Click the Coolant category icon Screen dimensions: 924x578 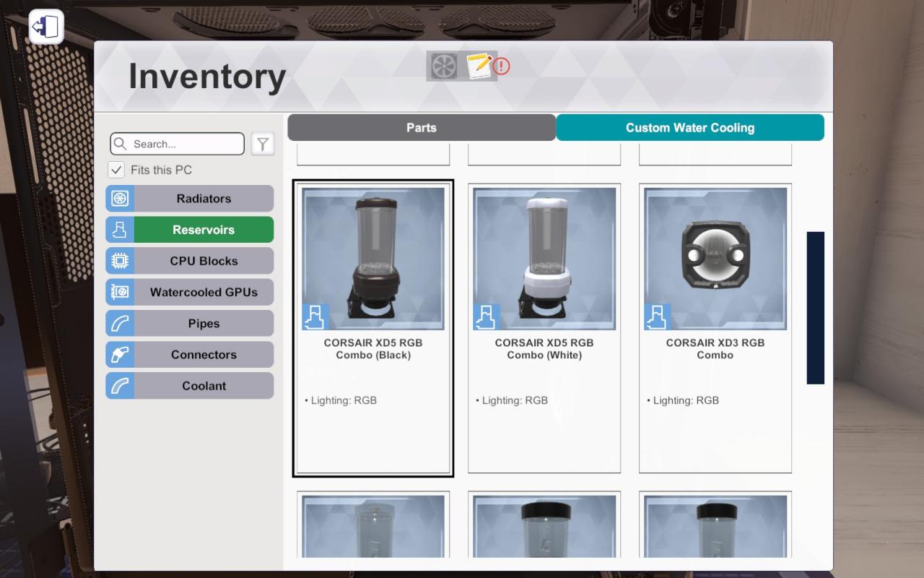(x=120, y=386)
